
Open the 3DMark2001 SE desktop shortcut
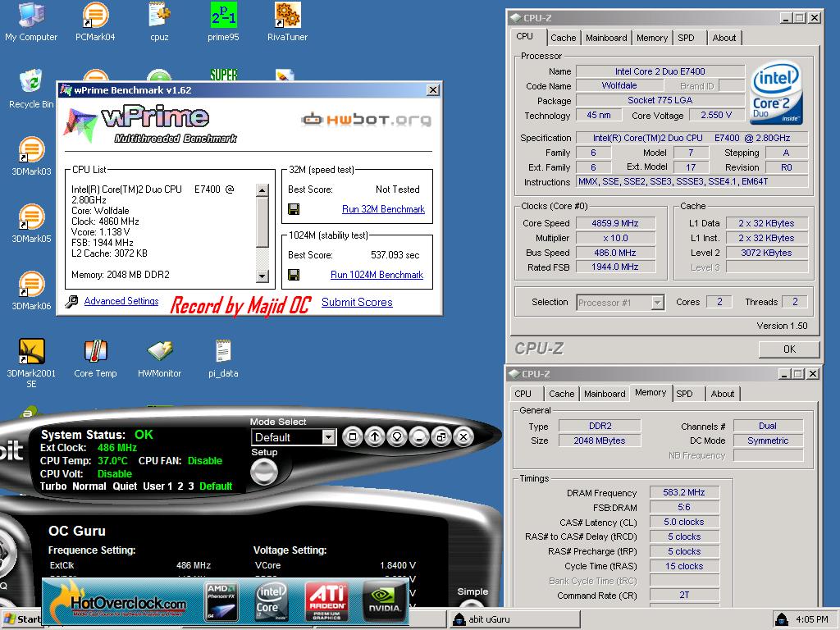point(31,363)
